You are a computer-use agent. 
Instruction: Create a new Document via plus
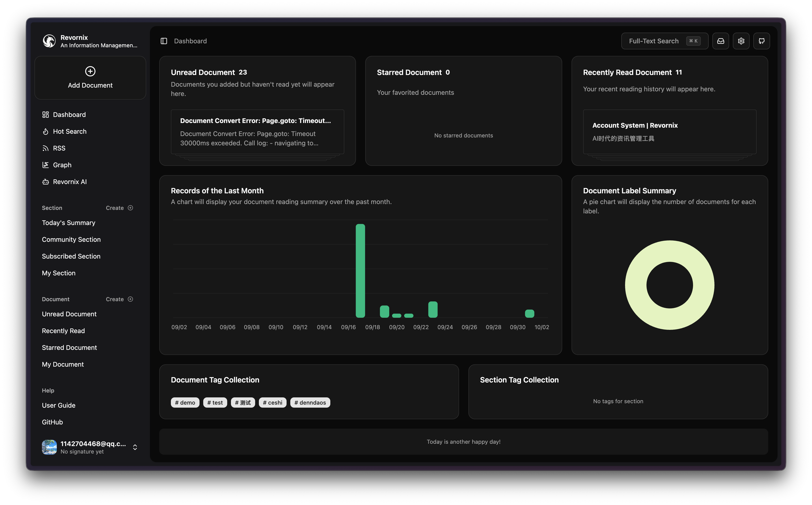(130, 299)
